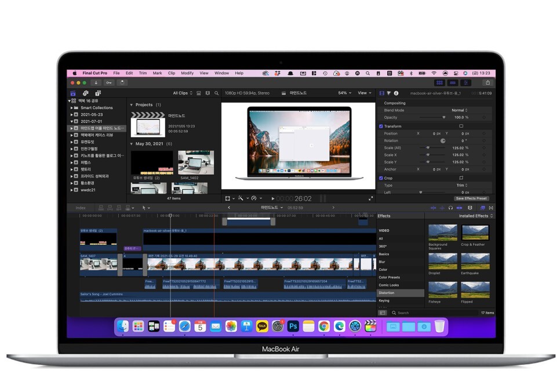Show the Libraries sidebar clapperboard icon
Image resolution: width=560 pixels, height=392 pixels.
pos(73,93)
